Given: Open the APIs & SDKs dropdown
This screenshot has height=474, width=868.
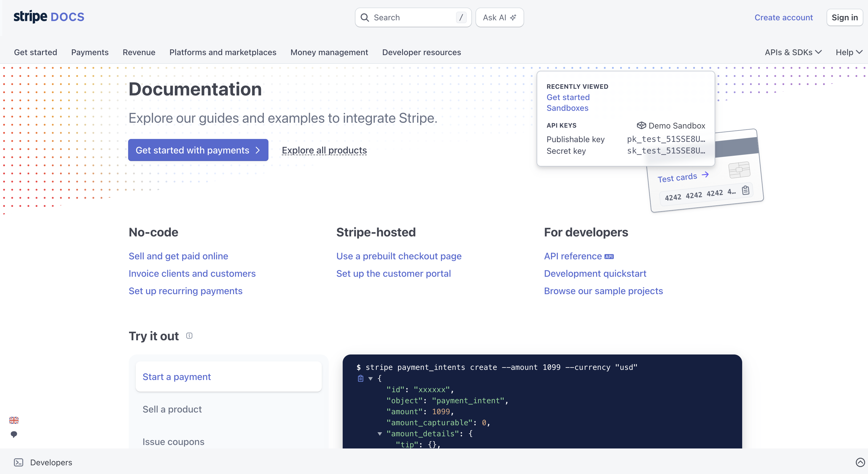Looking at the screenshot, I should pos(793,52).
